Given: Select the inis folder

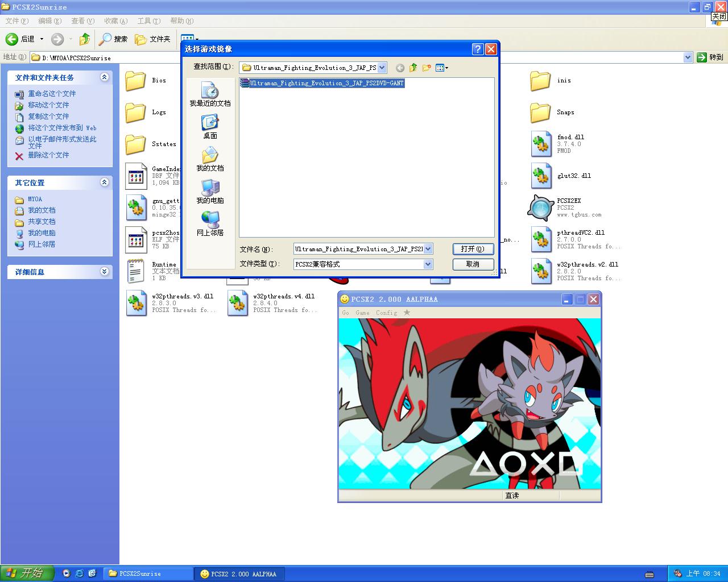Looking at the screenshot, I should (550, 81).
